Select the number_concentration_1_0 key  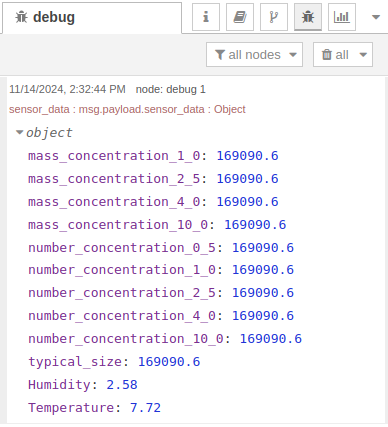click(122, 270)
